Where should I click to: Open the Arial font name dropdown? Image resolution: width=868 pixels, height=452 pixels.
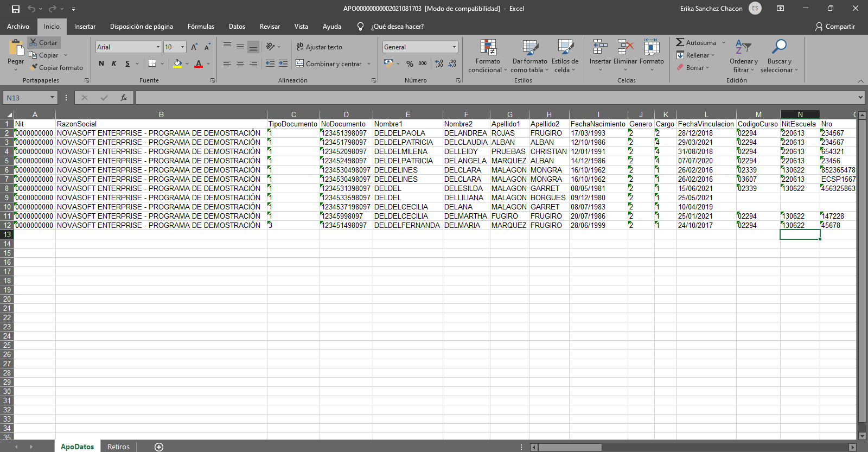(158, 47)
